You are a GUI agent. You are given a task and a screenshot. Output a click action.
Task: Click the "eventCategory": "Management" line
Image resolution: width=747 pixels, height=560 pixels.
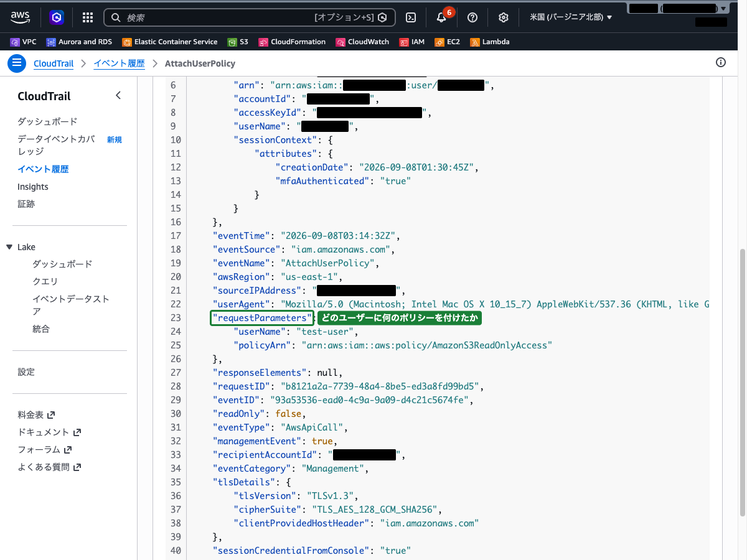[x=291, y=469]
